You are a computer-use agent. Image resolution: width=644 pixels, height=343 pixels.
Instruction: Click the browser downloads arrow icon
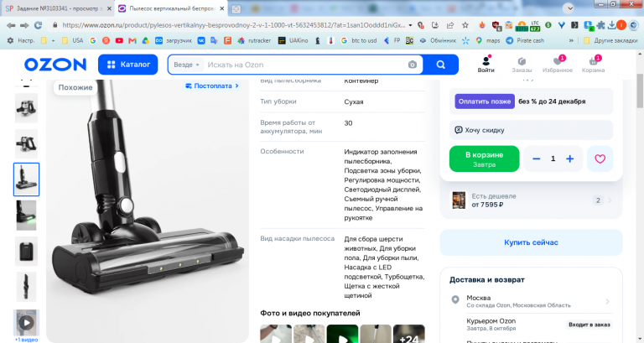tap(611, 25)
